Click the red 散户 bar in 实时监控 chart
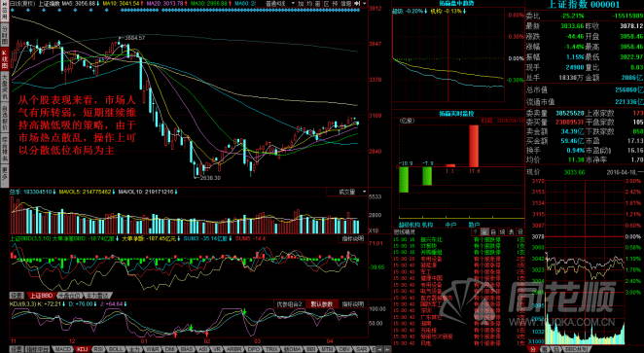 [474, 146]
